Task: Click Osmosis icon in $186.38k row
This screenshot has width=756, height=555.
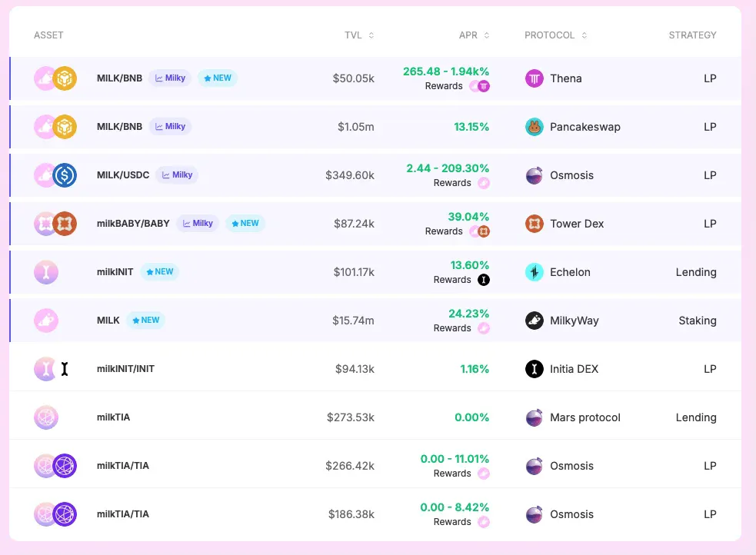Action: tap(535, 514)
